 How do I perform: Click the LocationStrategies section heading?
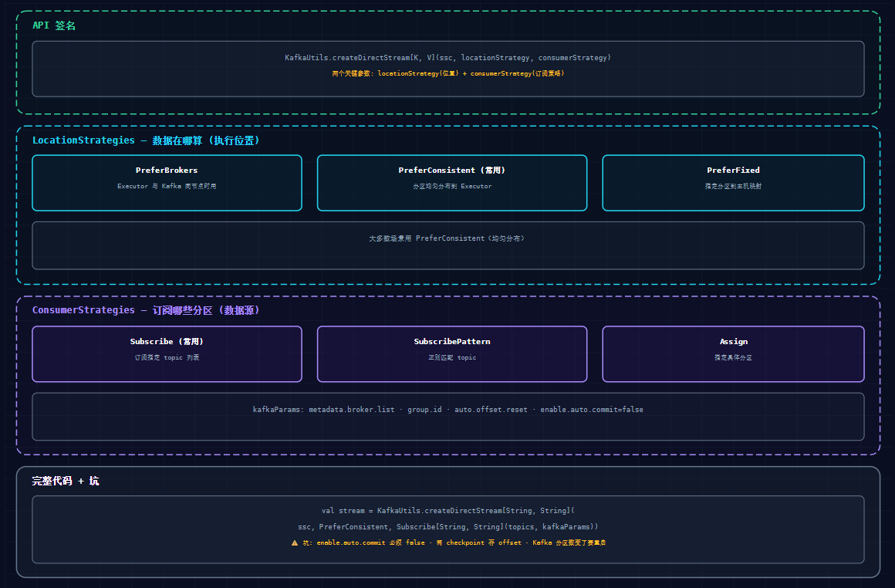146,140
